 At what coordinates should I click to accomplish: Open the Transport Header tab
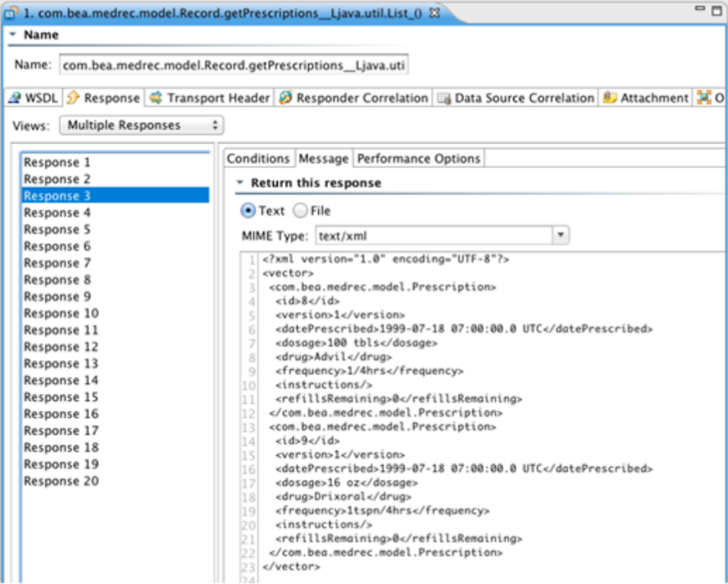[209, 98]
